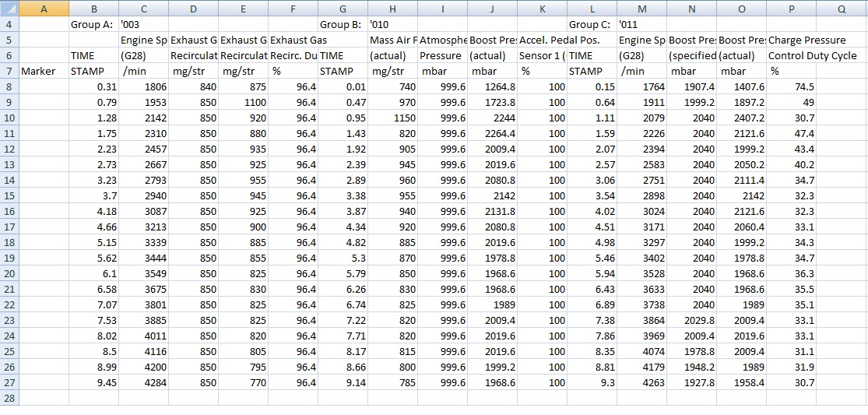Click cell containing 'Group B:'
The width and height of the screenshot is (868, 415).
point(343,24)
